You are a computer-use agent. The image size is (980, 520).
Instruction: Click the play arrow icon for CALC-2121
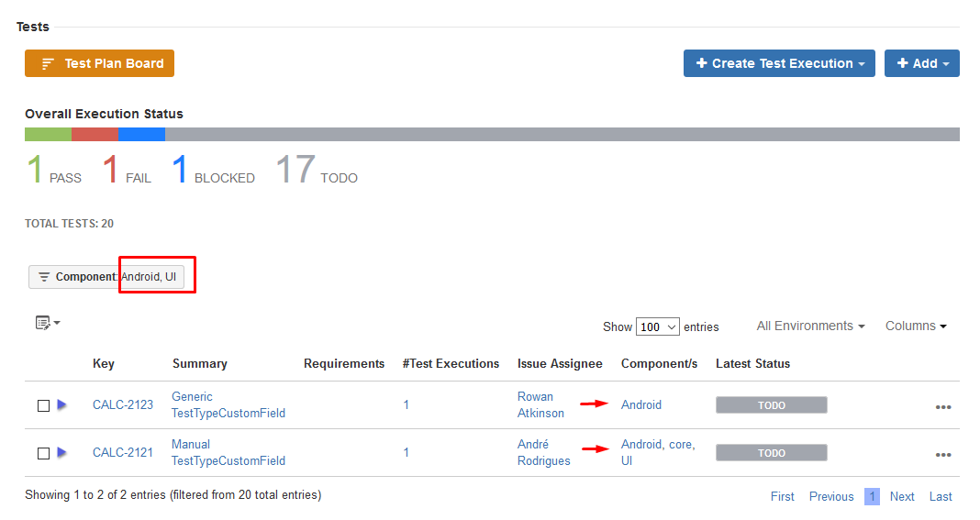(62, 452)
